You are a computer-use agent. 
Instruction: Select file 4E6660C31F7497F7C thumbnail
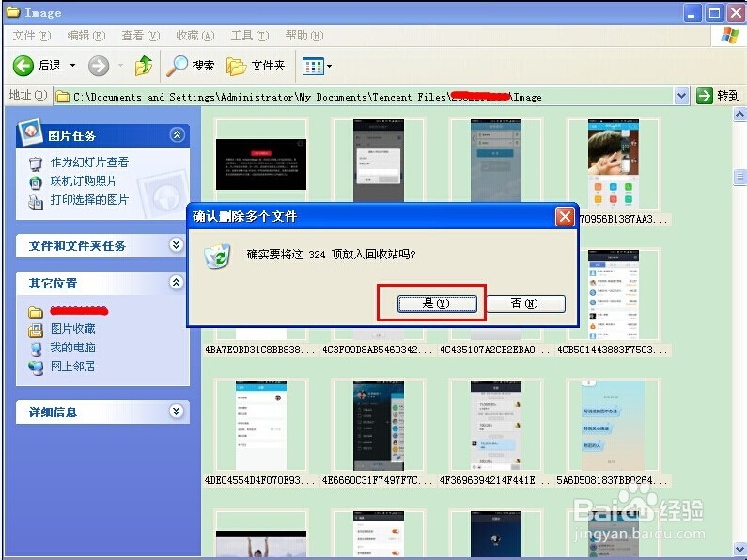pos(379,426)
